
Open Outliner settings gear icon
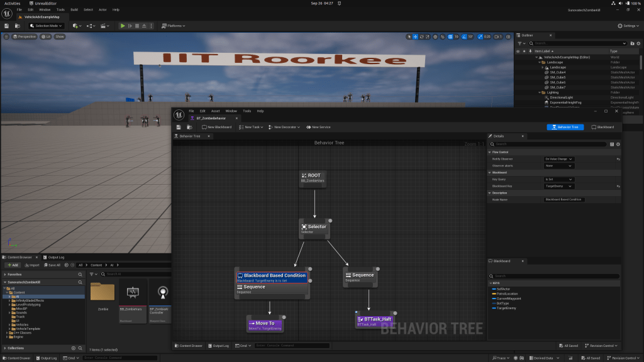point(638,43)
